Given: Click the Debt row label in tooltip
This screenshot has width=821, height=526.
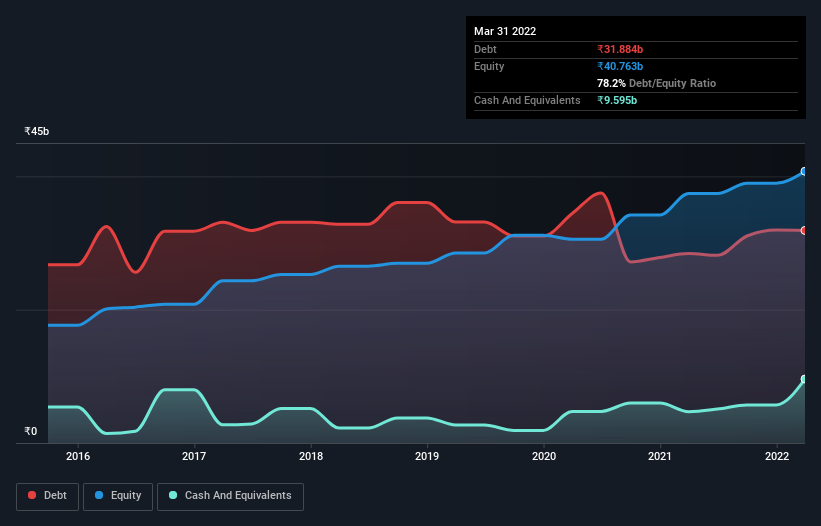Looking at the screenshot, I should tap(485, 49).
